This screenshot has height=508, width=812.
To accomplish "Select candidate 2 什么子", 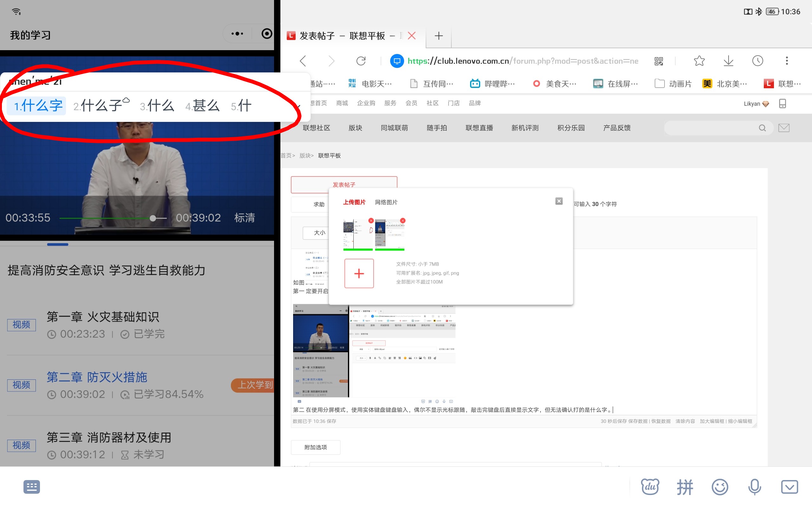I will pos(101,106).
